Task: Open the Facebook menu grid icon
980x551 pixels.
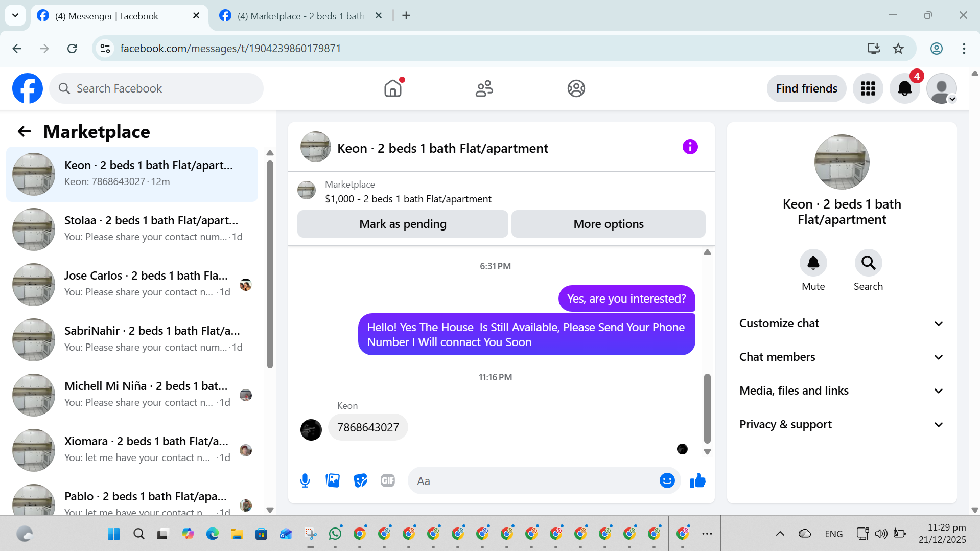Action: click(x=868, y=88)
